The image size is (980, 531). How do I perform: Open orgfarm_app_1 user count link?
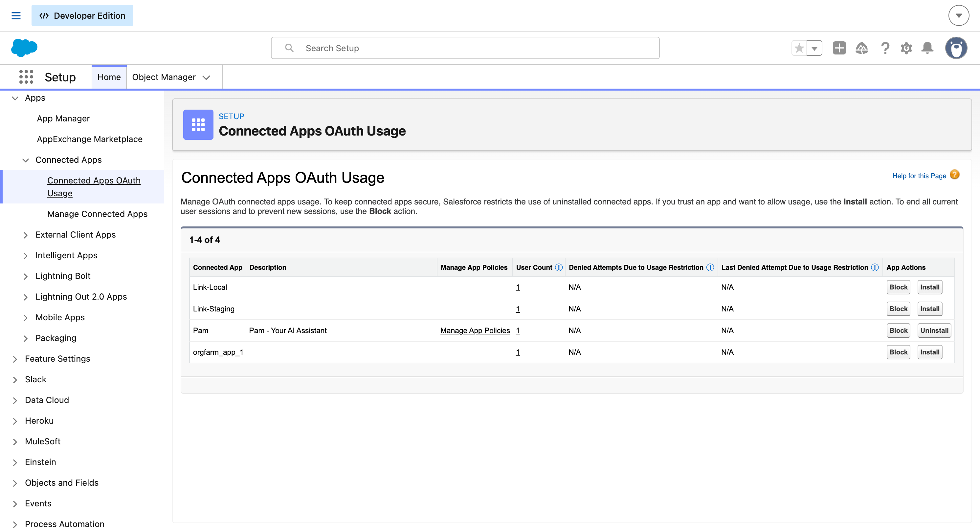(x=518, y=352)
